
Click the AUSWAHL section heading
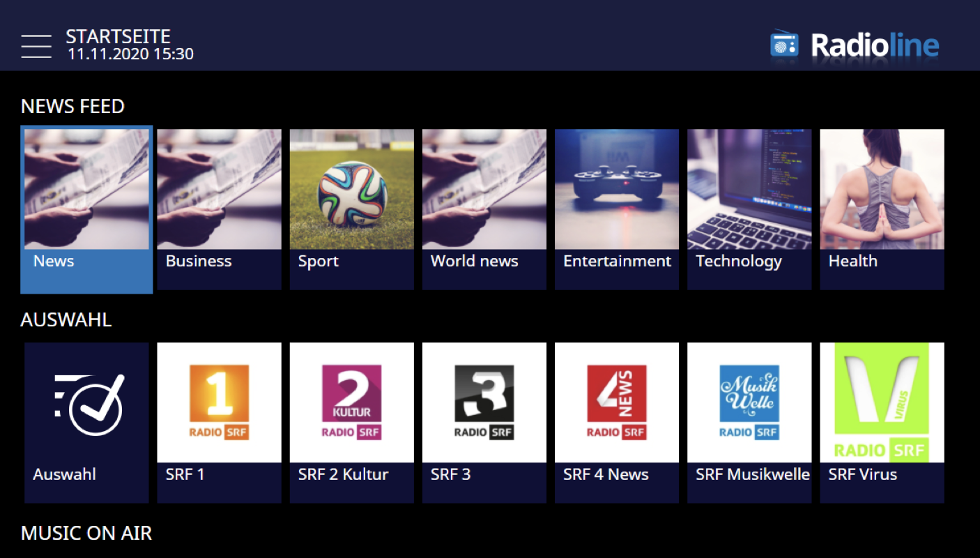pyautogui.click(x=66, y=320)
